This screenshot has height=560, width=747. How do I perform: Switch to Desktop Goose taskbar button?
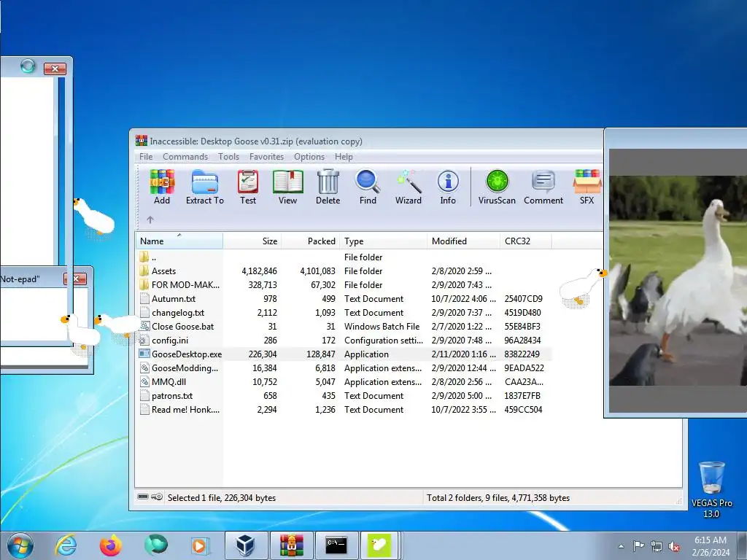point(379,545)
